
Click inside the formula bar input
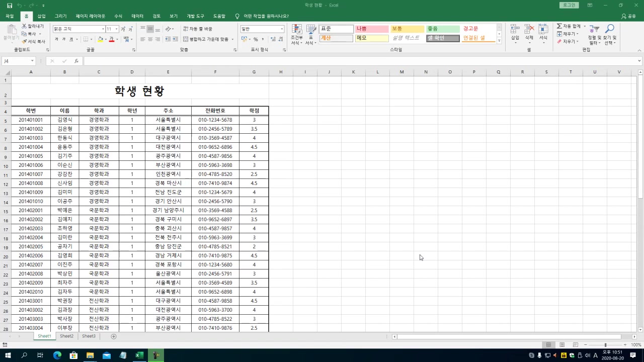(352, 61)
